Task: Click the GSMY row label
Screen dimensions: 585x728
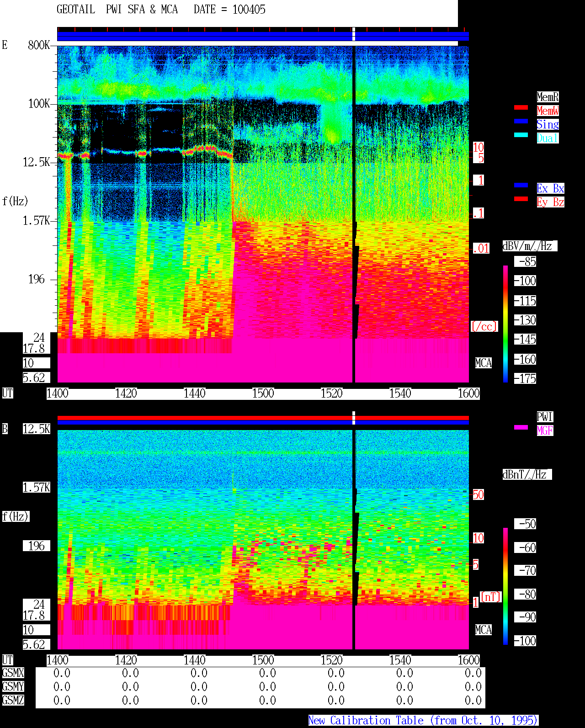Action: tap(13, 686)
